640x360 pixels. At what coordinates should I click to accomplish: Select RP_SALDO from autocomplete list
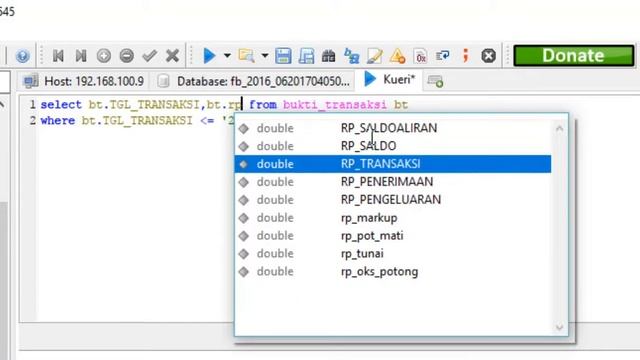click(393, 146)
